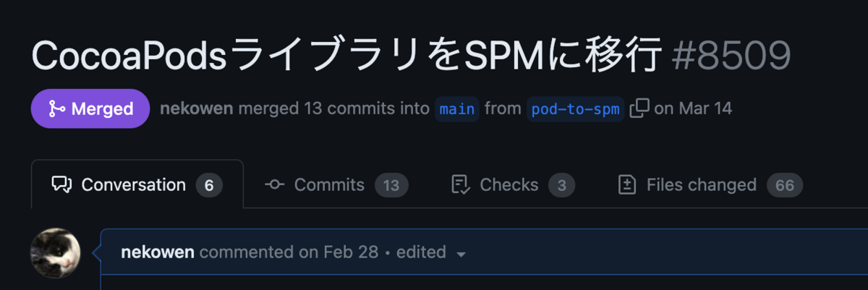Switch to the Commits tab
This screenshot has width=868, height=290.
336,184
